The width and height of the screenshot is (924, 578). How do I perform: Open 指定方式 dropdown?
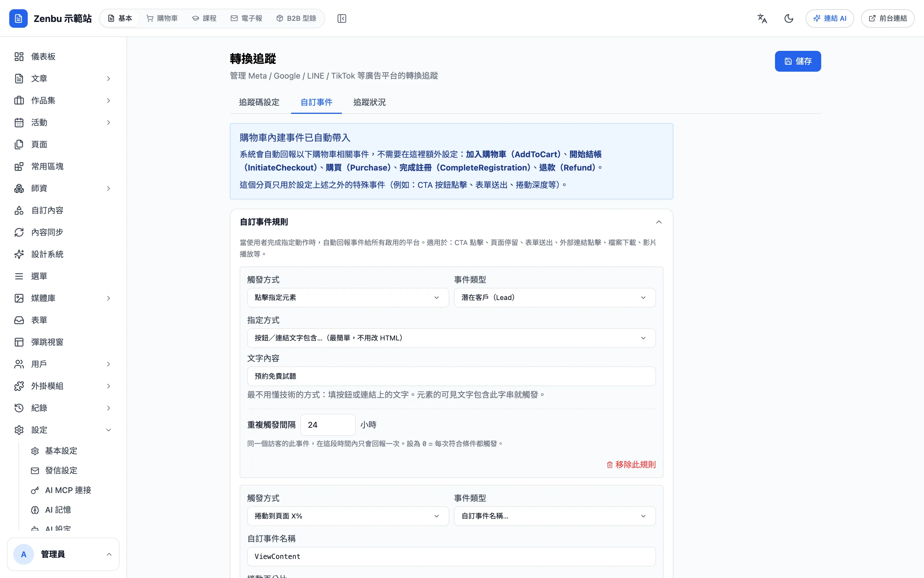click(x=451, y=338)
